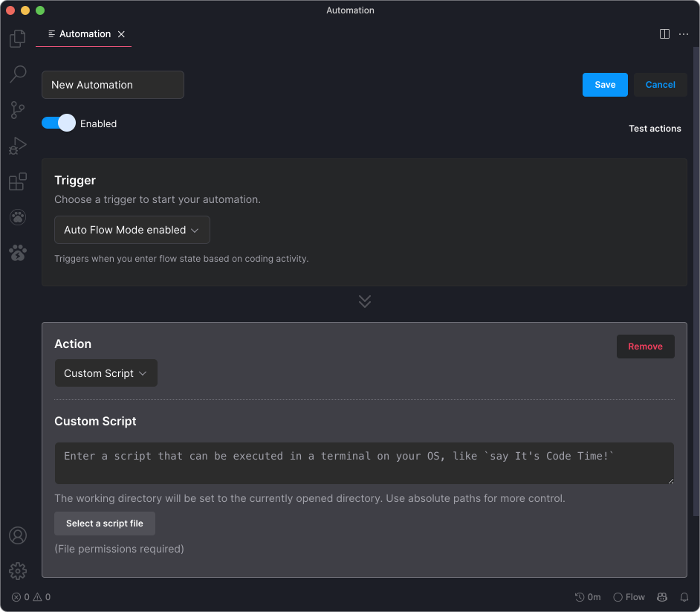Screen dimensions: 700x612
Task: Activate Flow mode from the status bar
Action: 629,596
